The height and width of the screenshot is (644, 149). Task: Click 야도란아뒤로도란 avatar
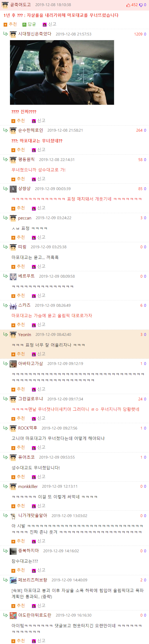click(x=13, y=615)
